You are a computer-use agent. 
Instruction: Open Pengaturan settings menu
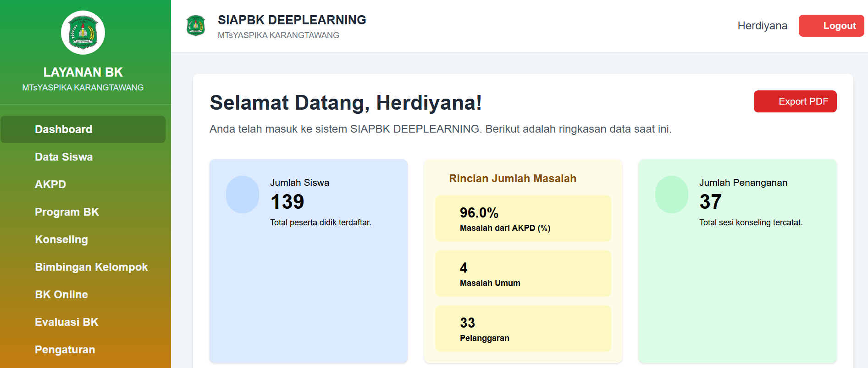[x=83, y=350]
